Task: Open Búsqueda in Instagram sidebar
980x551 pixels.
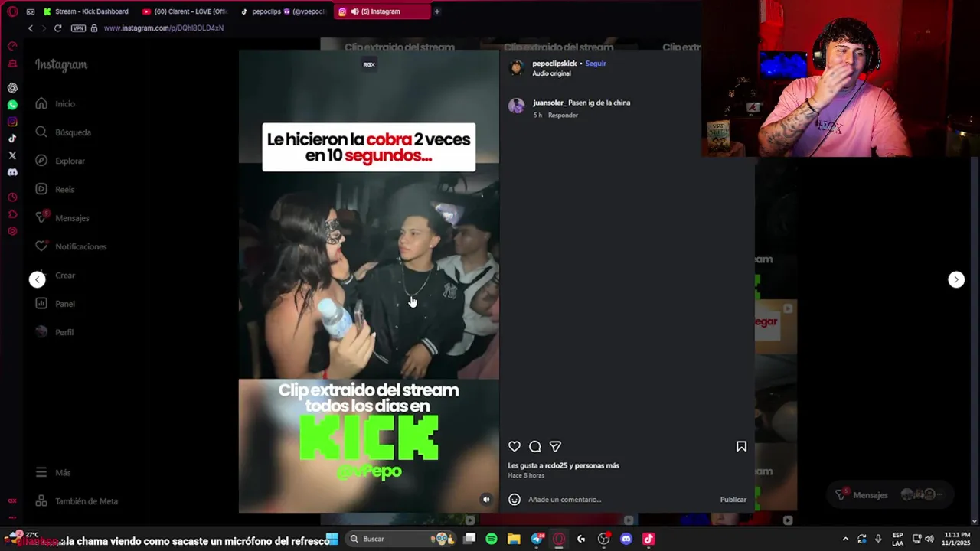Action: (63, 132)
